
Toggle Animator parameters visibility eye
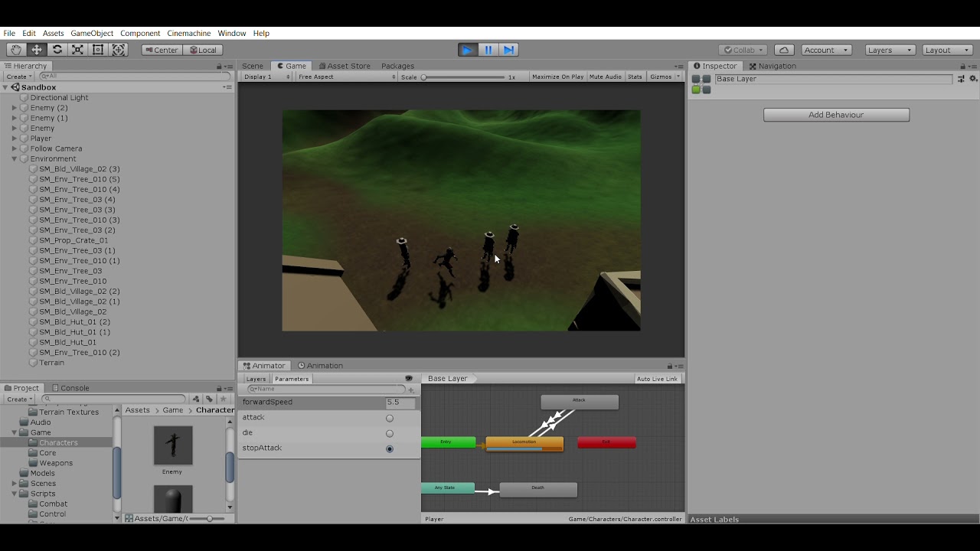409,379
